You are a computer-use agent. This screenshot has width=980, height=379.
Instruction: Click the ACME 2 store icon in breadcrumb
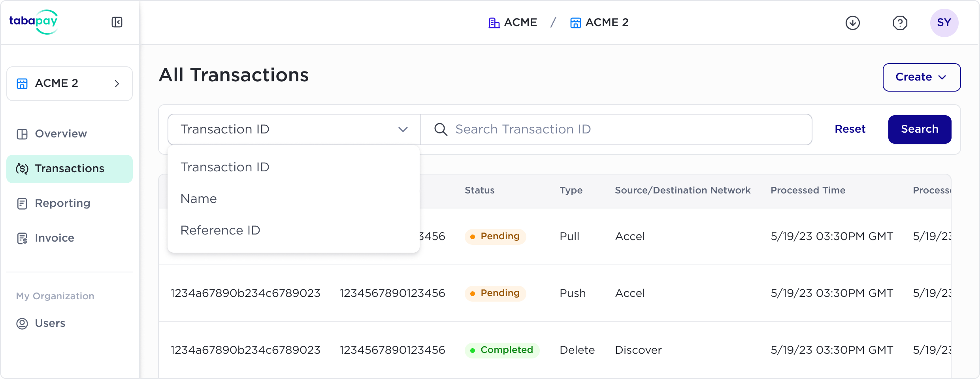coord(575,23)
